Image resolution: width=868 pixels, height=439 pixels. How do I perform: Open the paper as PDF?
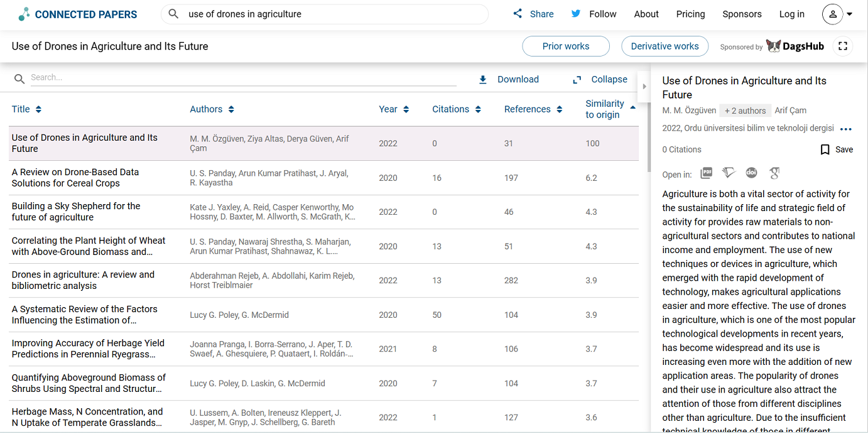(x=707, y=173)
